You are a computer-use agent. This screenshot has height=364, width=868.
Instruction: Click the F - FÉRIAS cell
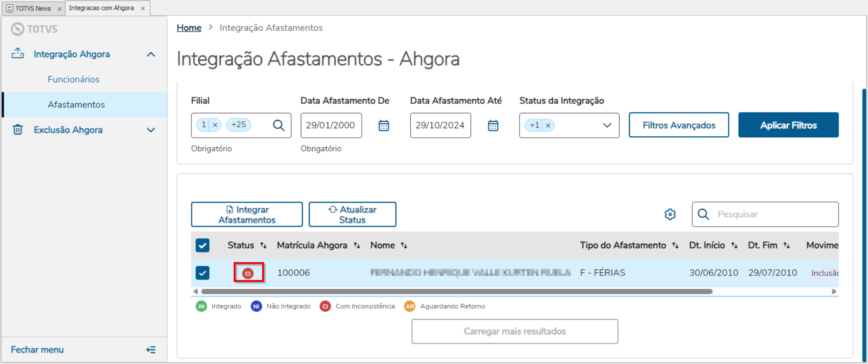coord(603,273)
